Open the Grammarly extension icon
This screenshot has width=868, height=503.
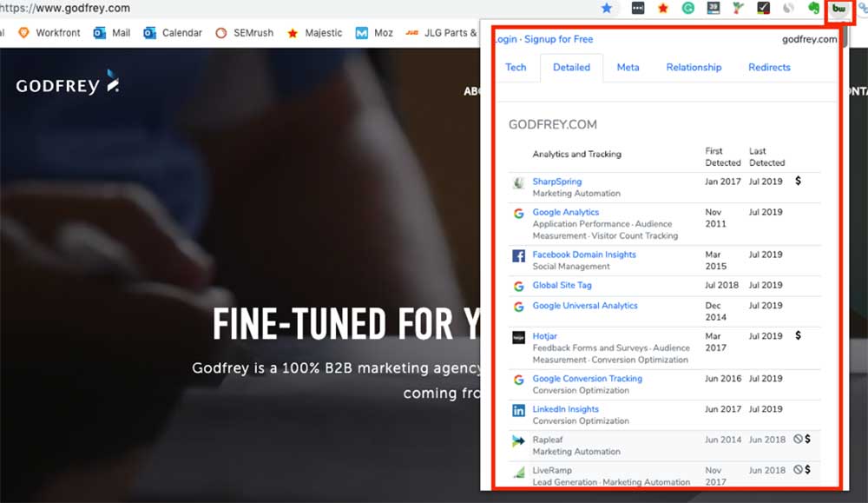pos(687,8)
